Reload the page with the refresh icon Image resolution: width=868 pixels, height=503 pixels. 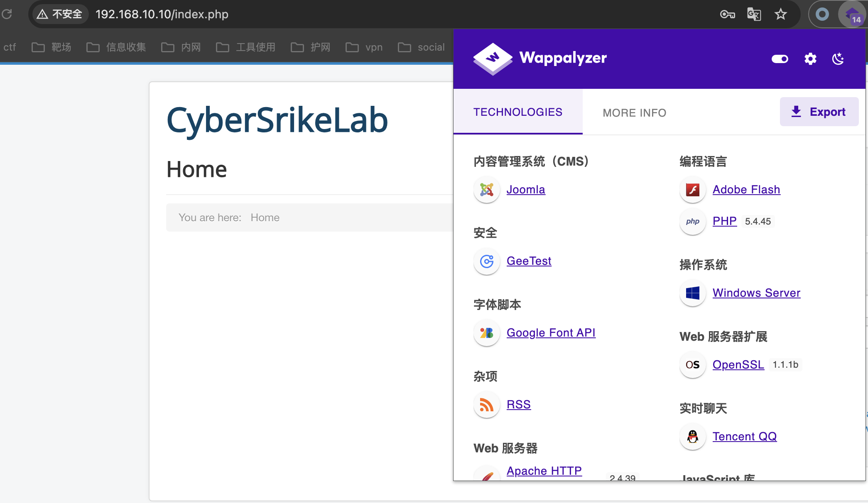tap(7, 14)
